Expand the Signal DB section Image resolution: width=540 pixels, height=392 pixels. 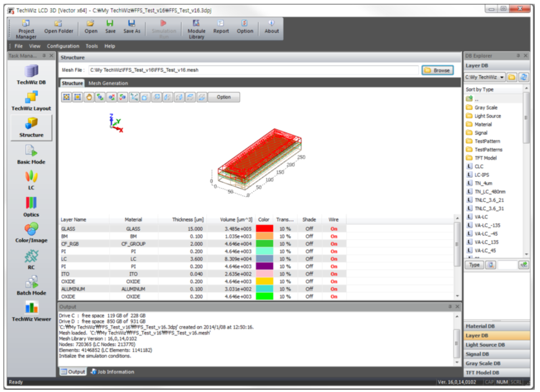click(x=497, y=354)
